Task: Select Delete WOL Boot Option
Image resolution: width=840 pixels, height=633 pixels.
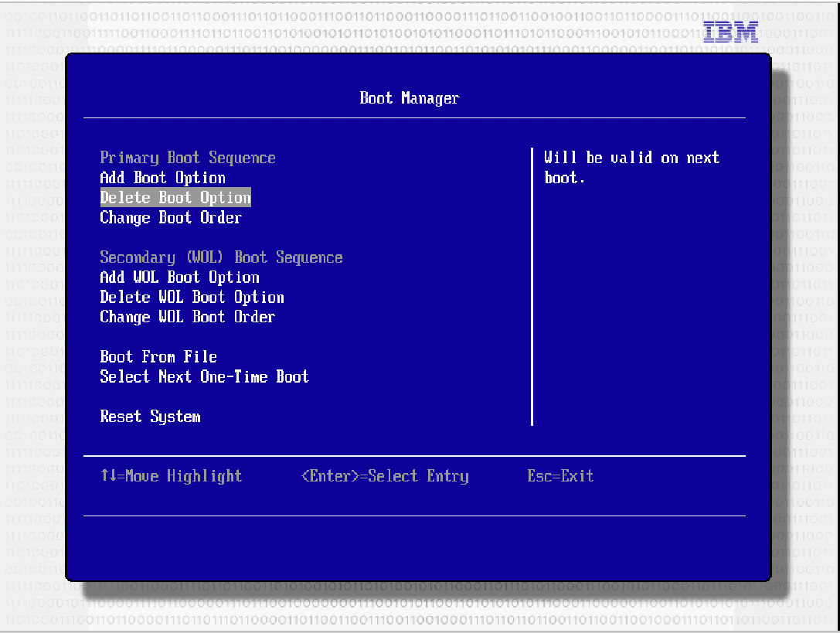Action: (192, 297)
